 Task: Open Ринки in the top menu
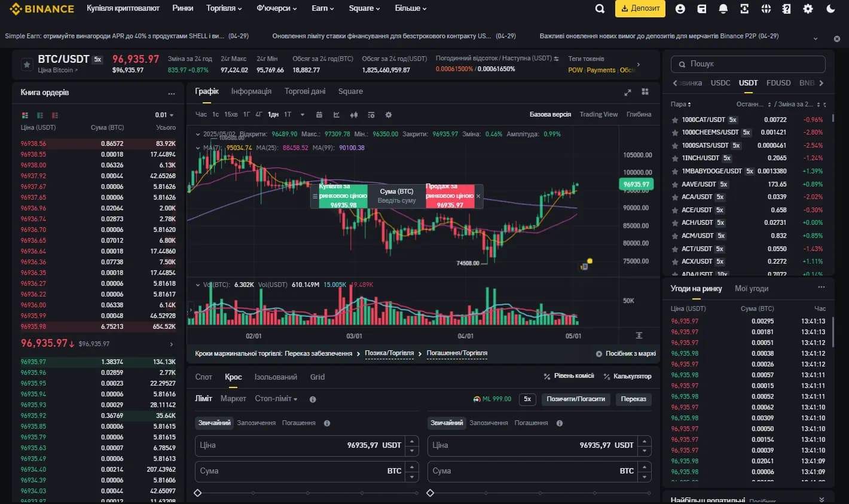pyautogui.click(x=182, y=8)
